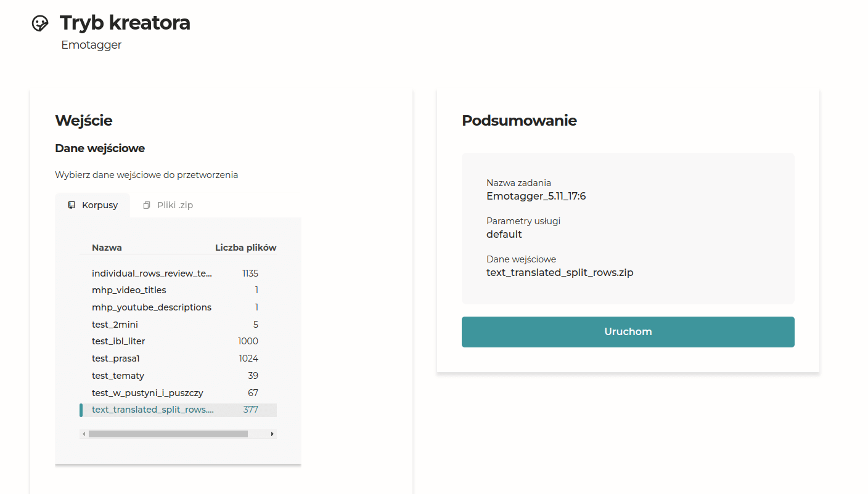Choose the mhp_youtube_descriptions corpus

pyautogui.click(x=178, y=307)
